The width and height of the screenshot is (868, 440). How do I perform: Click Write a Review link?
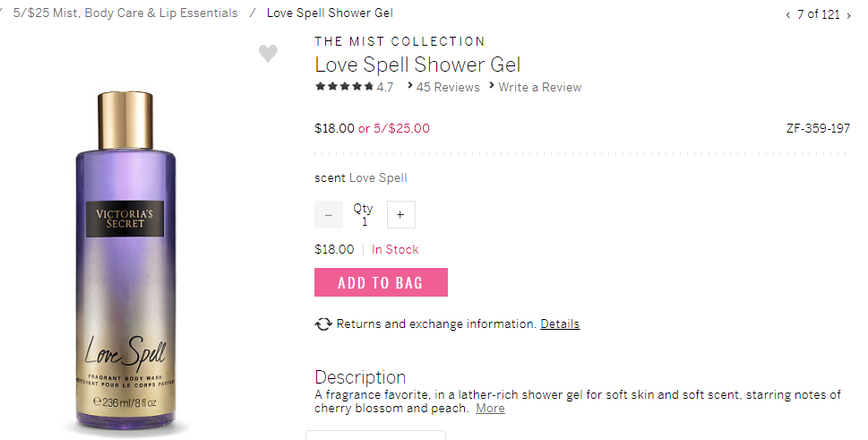[539, 87]
